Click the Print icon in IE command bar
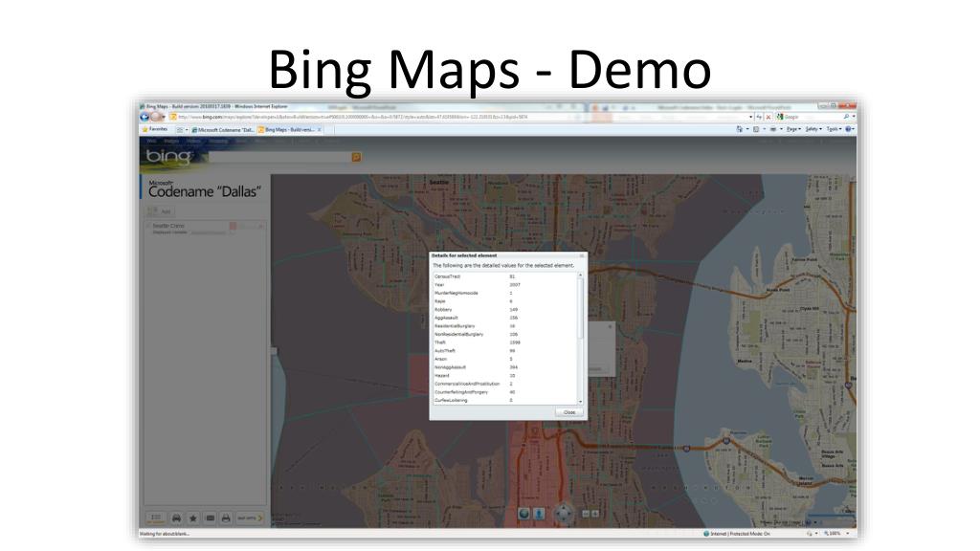Screen dimensions: 980x551 [773, 129]
